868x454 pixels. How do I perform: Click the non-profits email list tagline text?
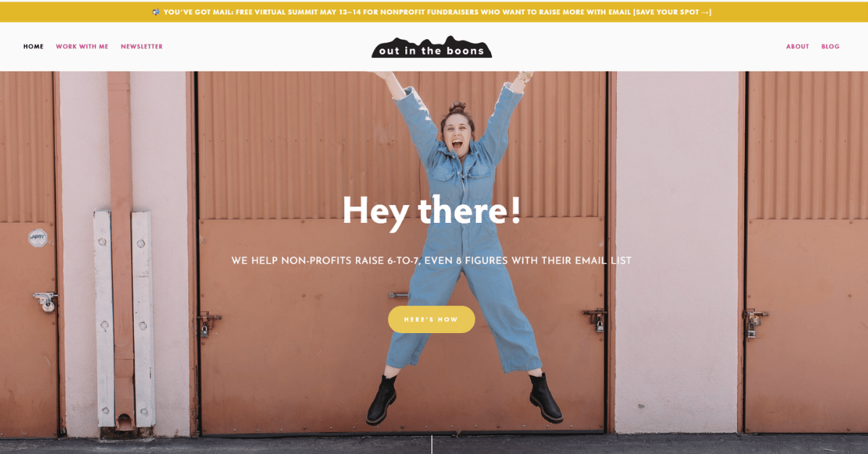tap(432, 261)
